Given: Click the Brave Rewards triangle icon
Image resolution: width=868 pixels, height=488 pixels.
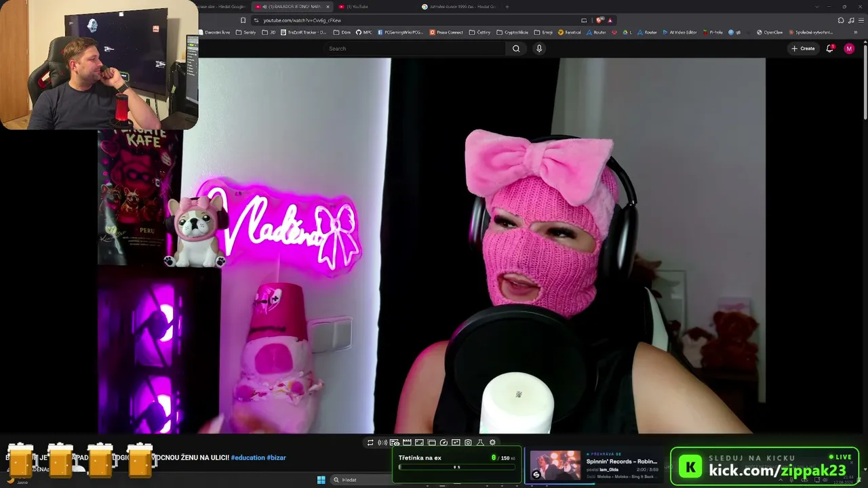Looking at the screenshot, I should coord(610,20).
